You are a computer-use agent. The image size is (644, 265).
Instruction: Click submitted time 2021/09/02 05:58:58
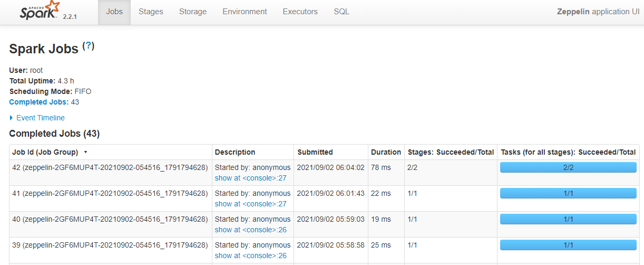(x=331, y=245)
